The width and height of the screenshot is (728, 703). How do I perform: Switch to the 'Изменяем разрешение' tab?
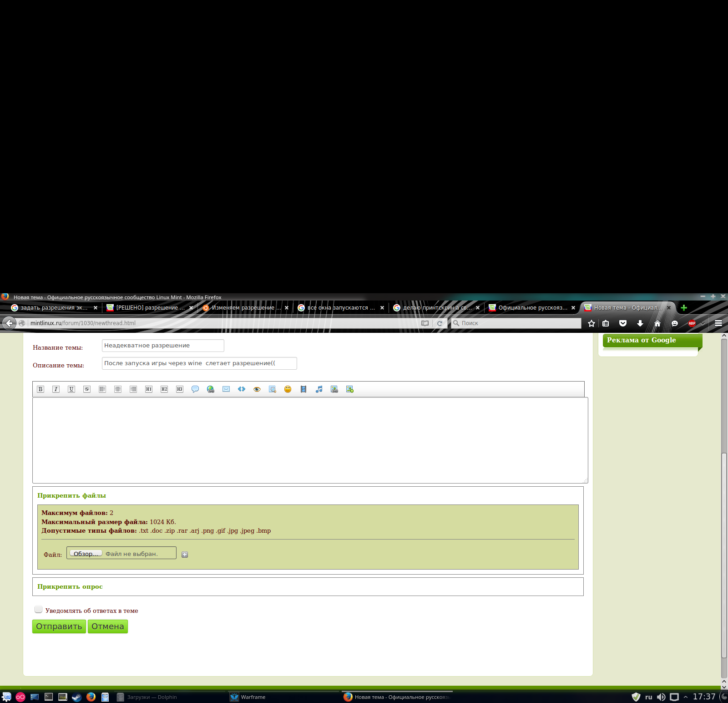[x=243, y=308]
